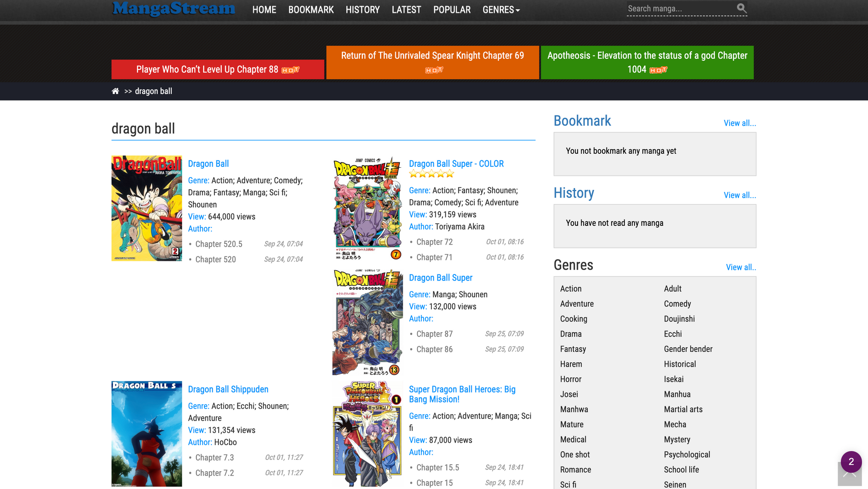Viewport: 868px width, 489px height.
Task: Open Super Dragon Ball Heroes: Big Bang Mission!
Action: coord(462,394)
